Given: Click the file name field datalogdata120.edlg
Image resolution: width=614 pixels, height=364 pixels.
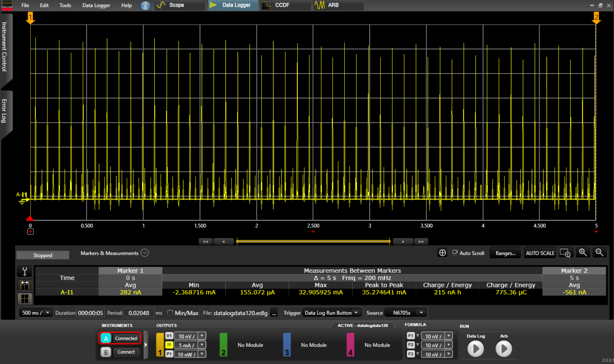Looking at the screenshot, I should point(241,313).
